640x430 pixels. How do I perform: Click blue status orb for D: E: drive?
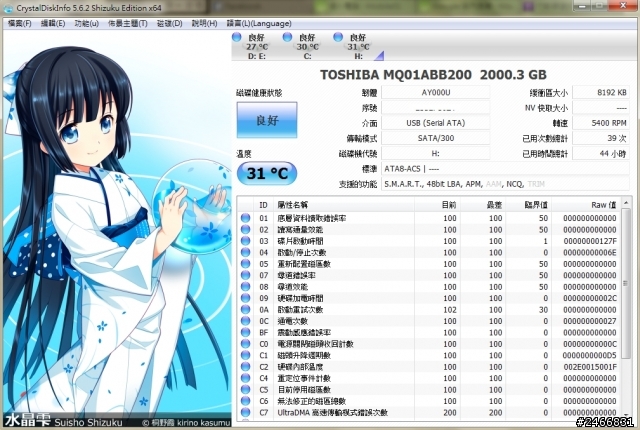236,37
